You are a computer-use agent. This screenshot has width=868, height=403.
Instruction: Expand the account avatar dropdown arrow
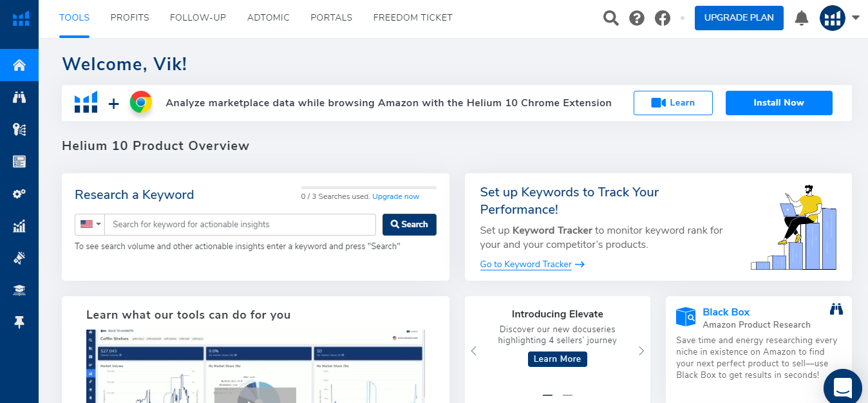pos(856,18)
